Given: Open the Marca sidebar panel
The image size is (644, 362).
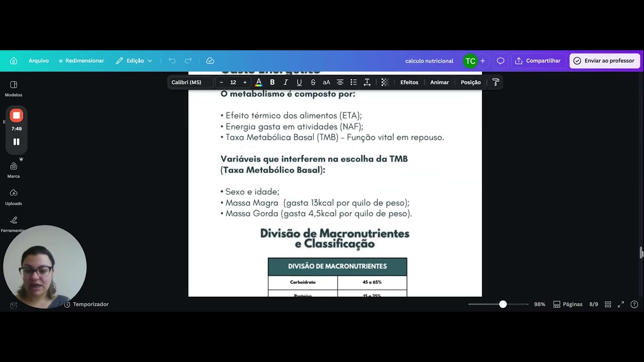Looking at the screenshot, I should tap(14, 170).
